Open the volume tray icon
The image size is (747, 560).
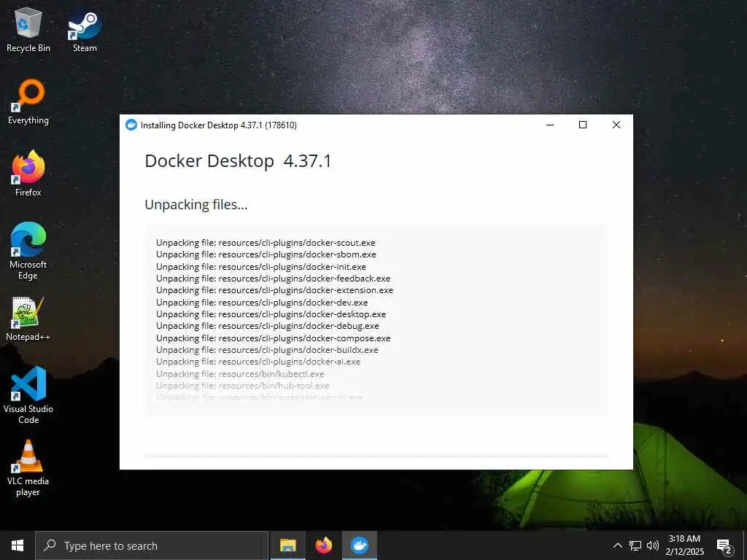pyautogui.click(x=653, y=545)
